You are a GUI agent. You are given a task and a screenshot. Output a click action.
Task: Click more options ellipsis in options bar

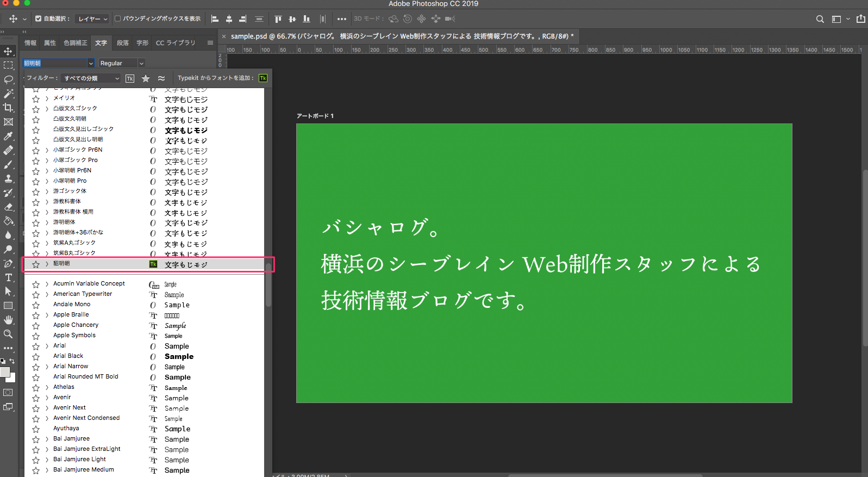click(x=341, y=19)
